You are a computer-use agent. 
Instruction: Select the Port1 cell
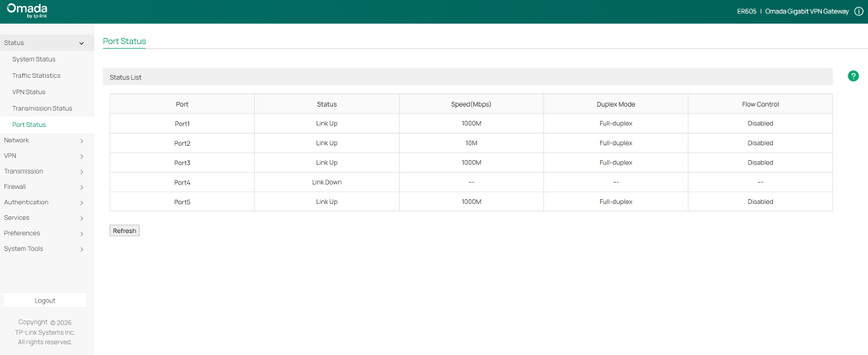coord(182,124)
